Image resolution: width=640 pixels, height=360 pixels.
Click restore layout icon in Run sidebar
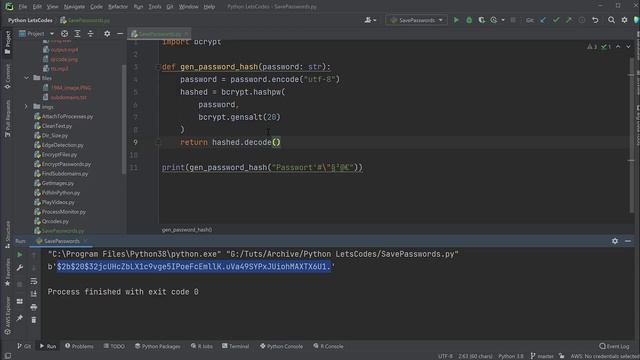point(20,301)
